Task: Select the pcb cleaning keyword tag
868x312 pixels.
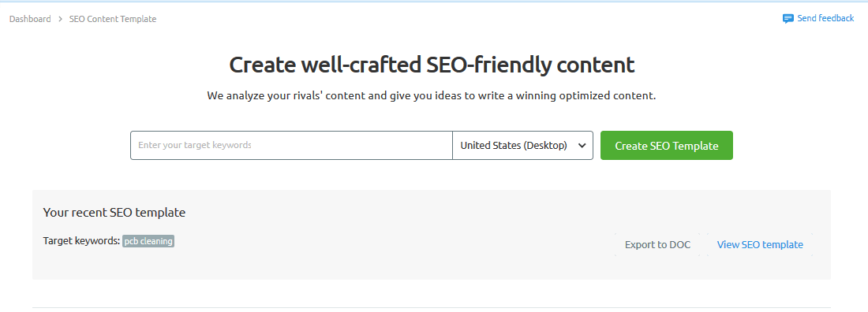Action: 148,241
